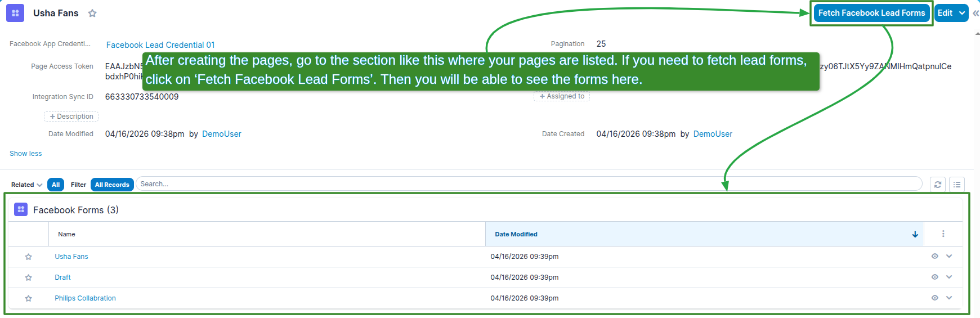Click Facebook Forms (3) subpanel title
Viewport: 980px width, 318px height.
point(76,210)
